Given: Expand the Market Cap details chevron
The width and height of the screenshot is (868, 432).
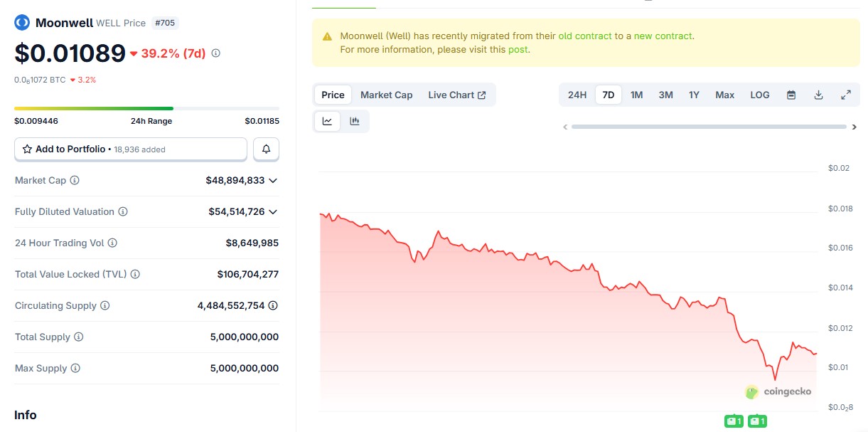Looking at the screenshot, I should [x=273, y=181].
